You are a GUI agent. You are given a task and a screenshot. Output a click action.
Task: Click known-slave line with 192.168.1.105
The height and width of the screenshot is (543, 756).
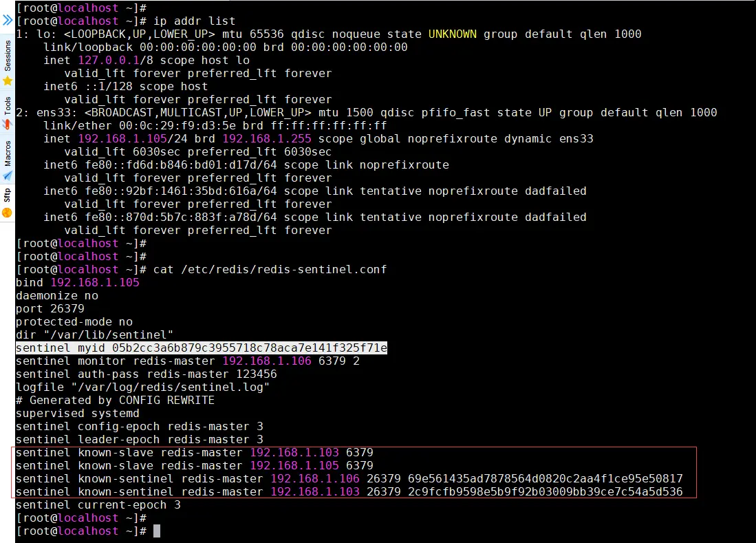point(194,465)
